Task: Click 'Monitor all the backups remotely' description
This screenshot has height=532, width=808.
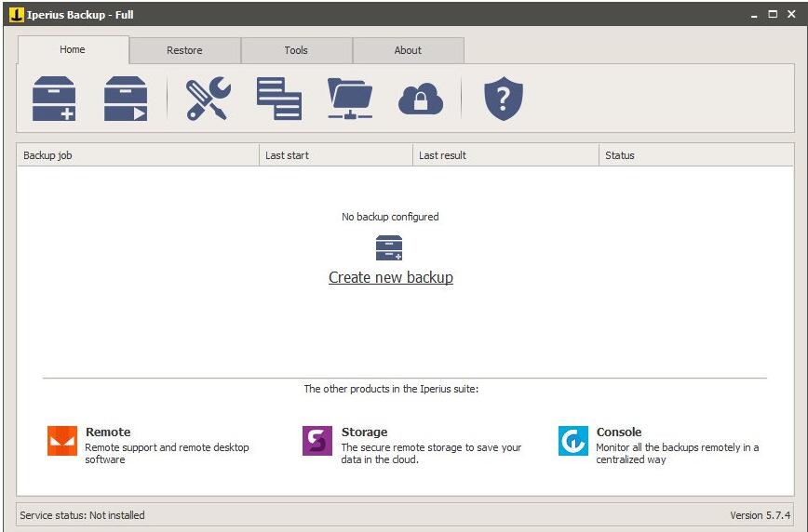Action: 678,453
